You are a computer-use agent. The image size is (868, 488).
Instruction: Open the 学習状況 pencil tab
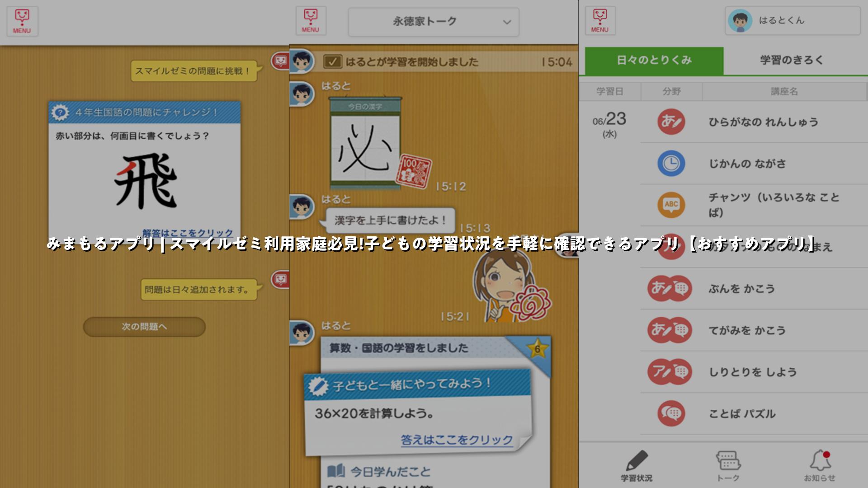click(637, 465)
